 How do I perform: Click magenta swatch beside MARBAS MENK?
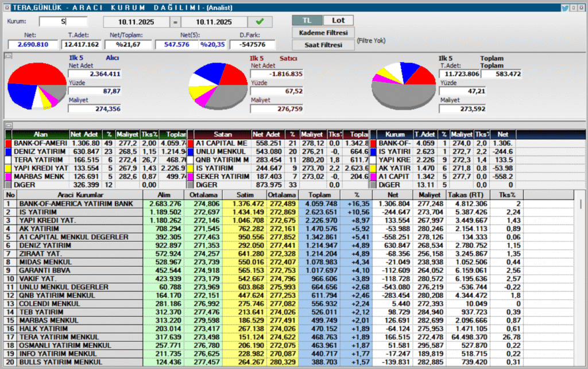pyautogui.click(x=8, y=176)
